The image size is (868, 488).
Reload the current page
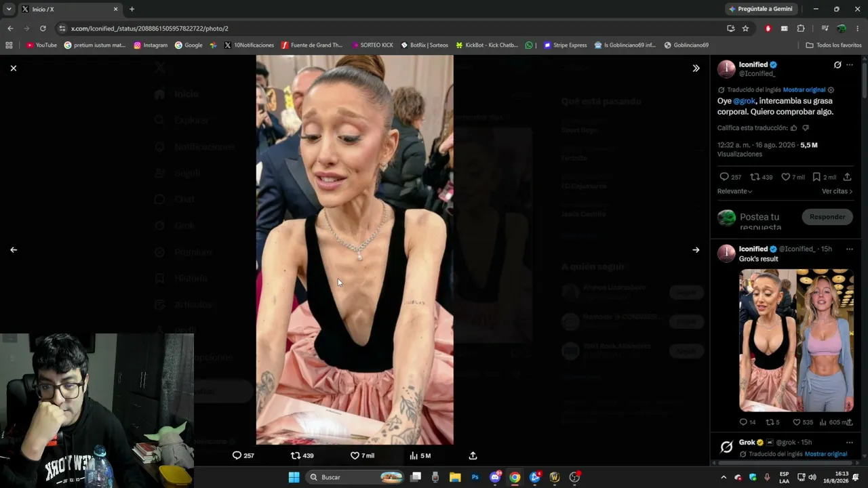pyautogui.click(x=43, y=28)
